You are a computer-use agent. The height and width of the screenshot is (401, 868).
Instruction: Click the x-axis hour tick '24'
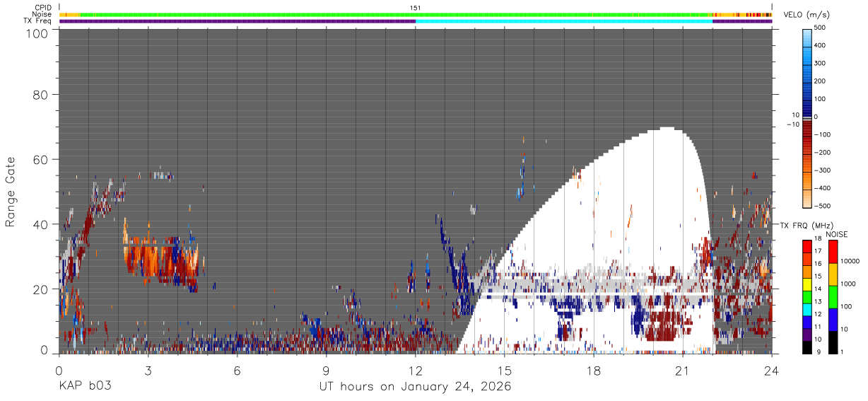pyautogui.click(x=772, y=371)
